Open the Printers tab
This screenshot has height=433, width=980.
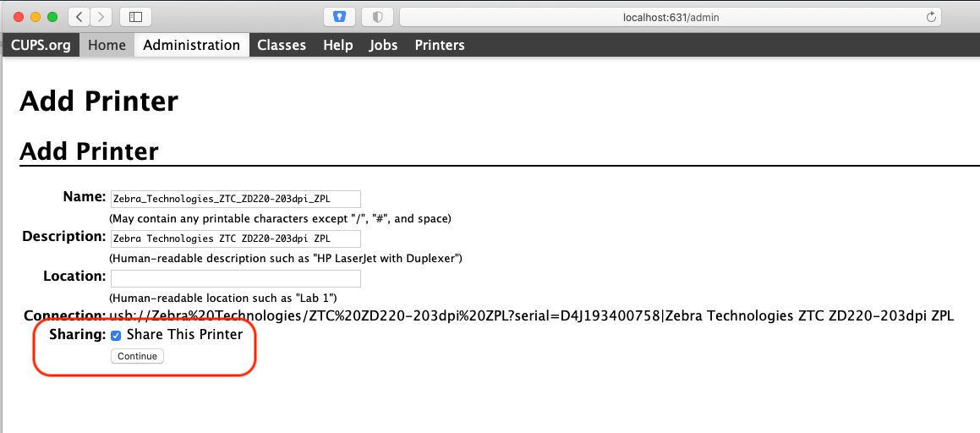(x=439, y=45)
